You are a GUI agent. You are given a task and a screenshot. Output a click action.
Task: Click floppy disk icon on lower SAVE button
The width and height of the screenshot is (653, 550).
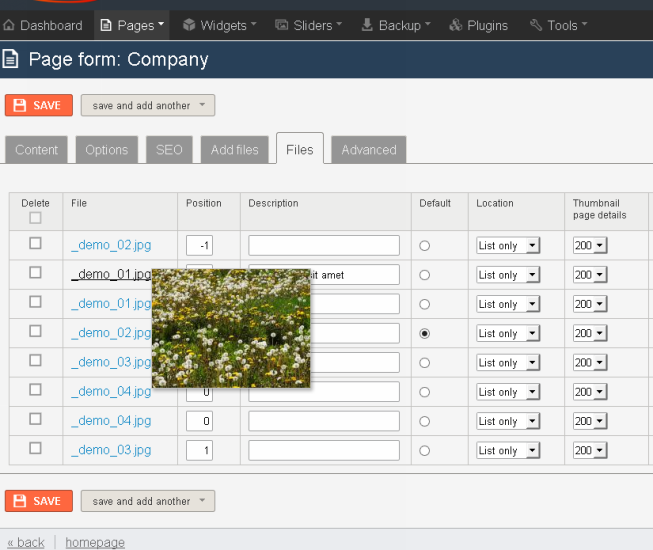(20, 501)
